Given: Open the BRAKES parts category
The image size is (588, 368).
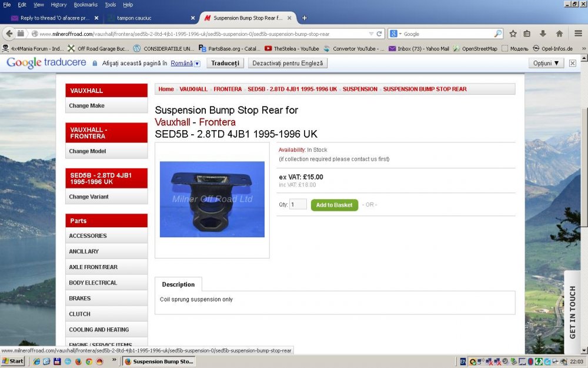Looking at the screenshot, I should (106, 298).
